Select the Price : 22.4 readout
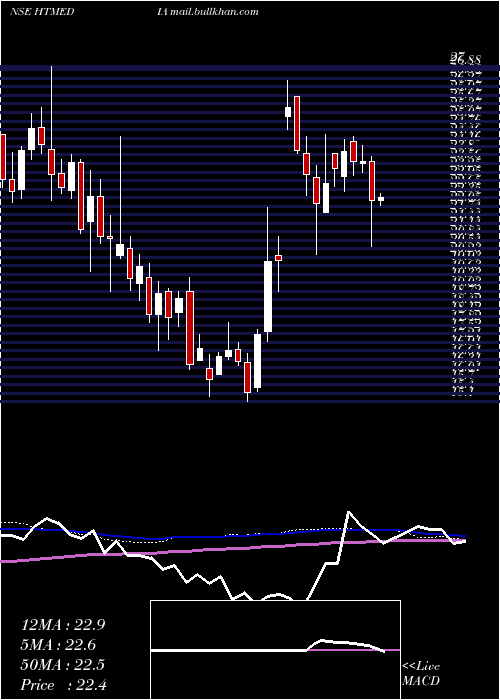Screen dimensions: 500x700 [x=63, y=685]
